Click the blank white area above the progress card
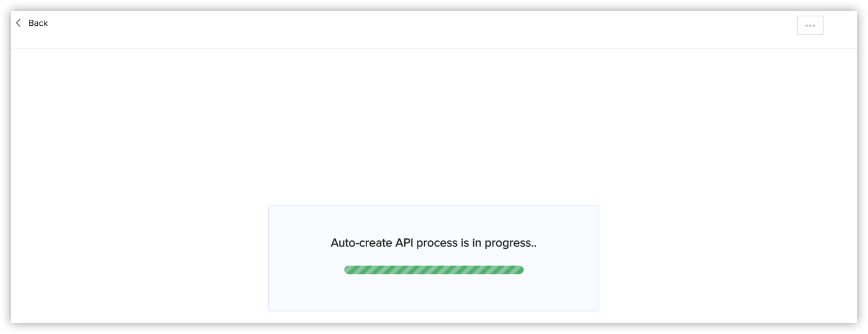This screenshot has width=868, height=334. pos(434,126)
